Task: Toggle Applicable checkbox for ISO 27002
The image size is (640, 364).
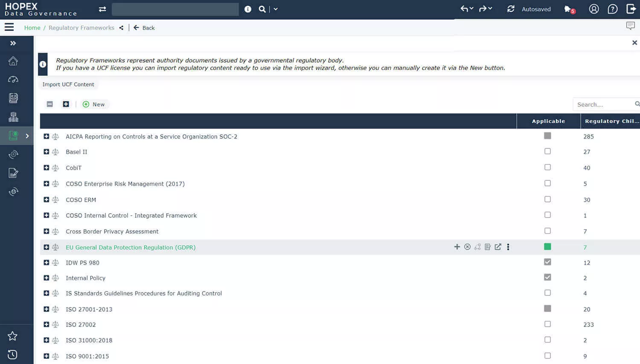Action: pyautogui.click(x=547, y=324)
